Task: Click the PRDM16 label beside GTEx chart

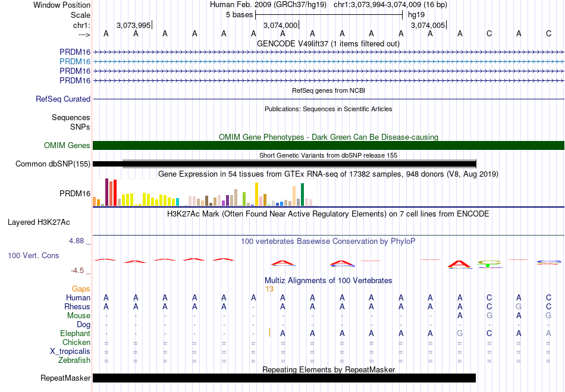Action: coord(75,194)
